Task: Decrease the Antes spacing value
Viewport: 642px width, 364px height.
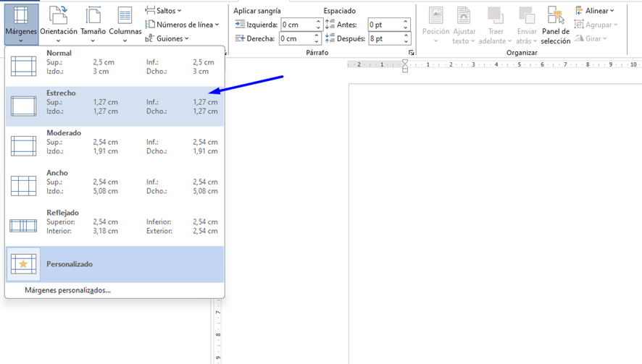Action: pos(405,27)
